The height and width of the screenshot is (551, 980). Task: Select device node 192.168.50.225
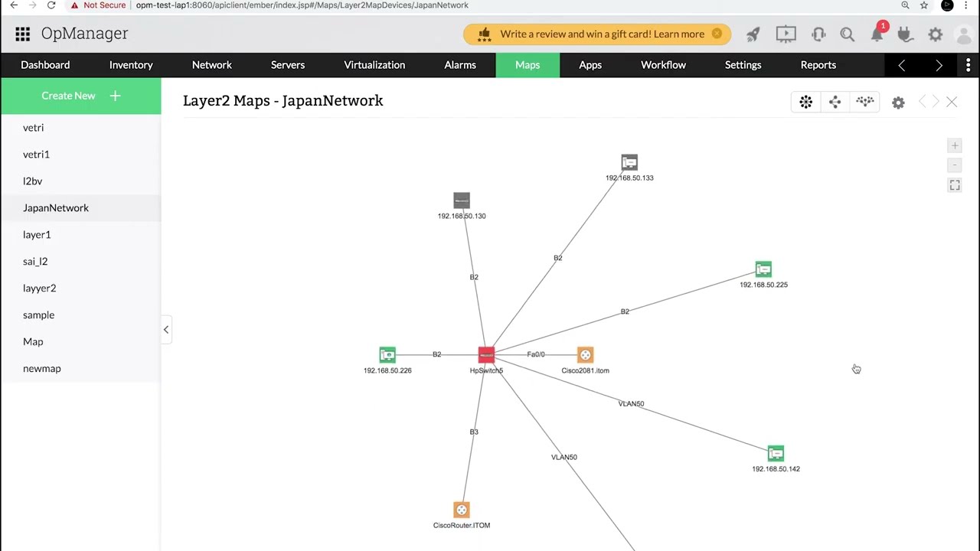click(x=763, y=269)
